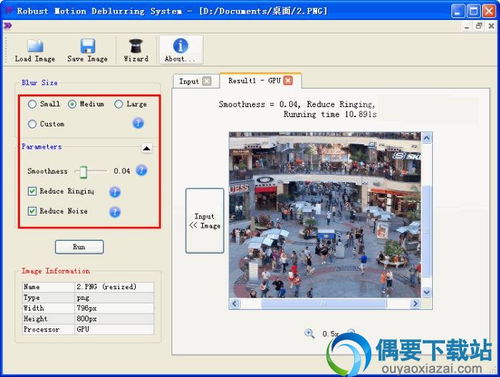Click the Name value 2.PNG (resized)
Screen dimensions: 500x377
(x=106, y=287)
